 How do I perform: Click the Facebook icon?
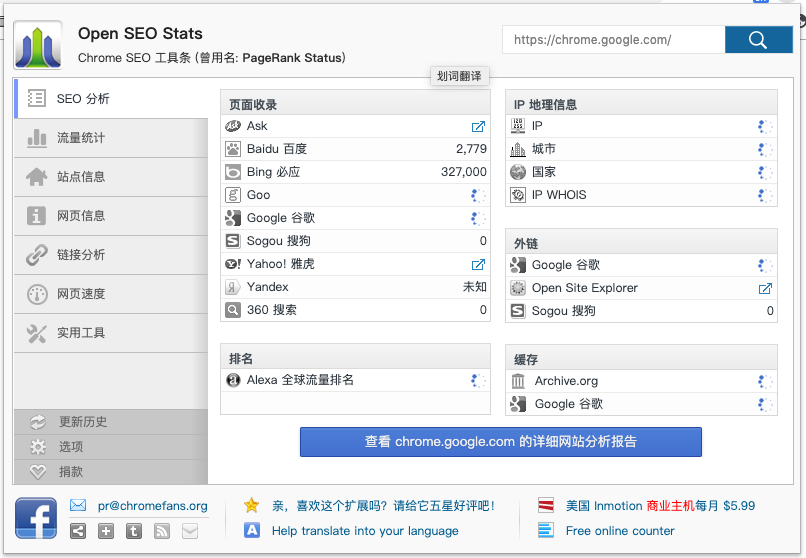tap(36, 518)
